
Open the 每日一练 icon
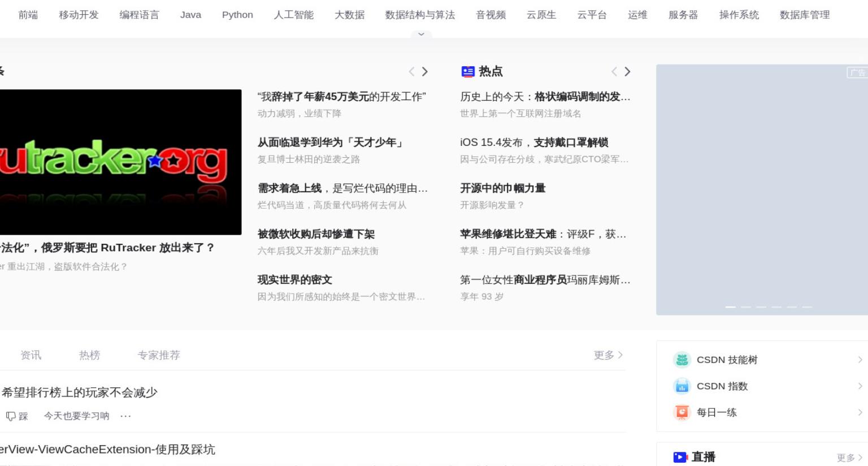point(682,412)
